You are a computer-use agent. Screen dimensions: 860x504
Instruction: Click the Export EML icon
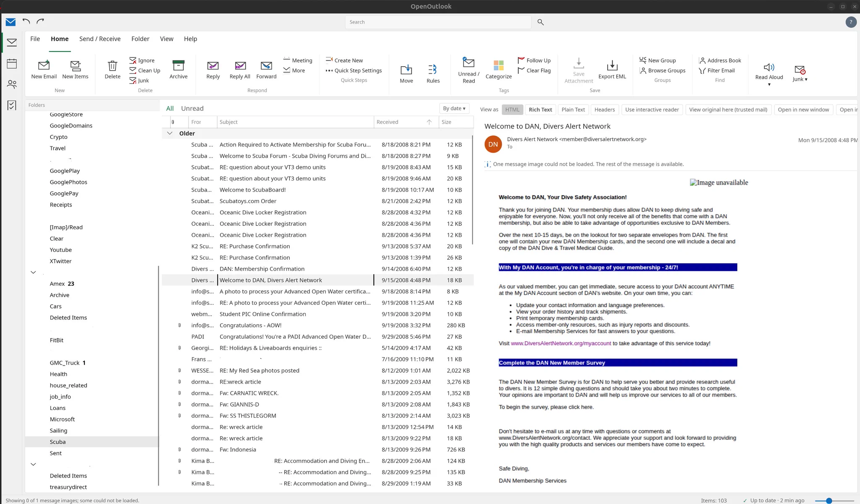612,65
